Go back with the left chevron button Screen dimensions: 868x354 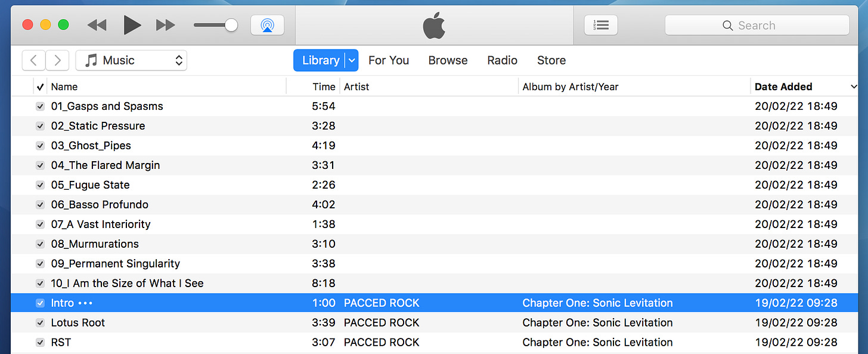[x=33, y=60]
